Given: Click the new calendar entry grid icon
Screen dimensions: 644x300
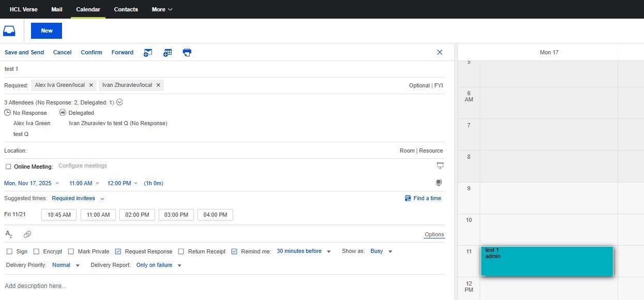Looking at the screenshot, I should tap(167, 52).
